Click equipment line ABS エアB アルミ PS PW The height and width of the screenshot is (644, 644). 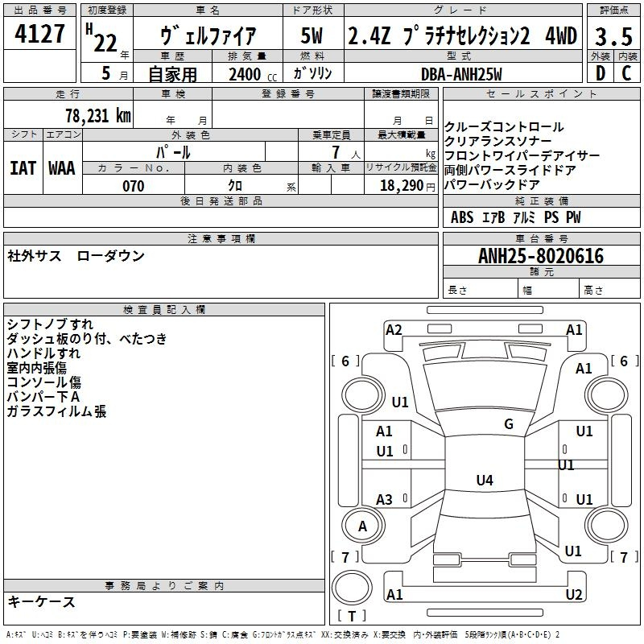pos(515,217)
